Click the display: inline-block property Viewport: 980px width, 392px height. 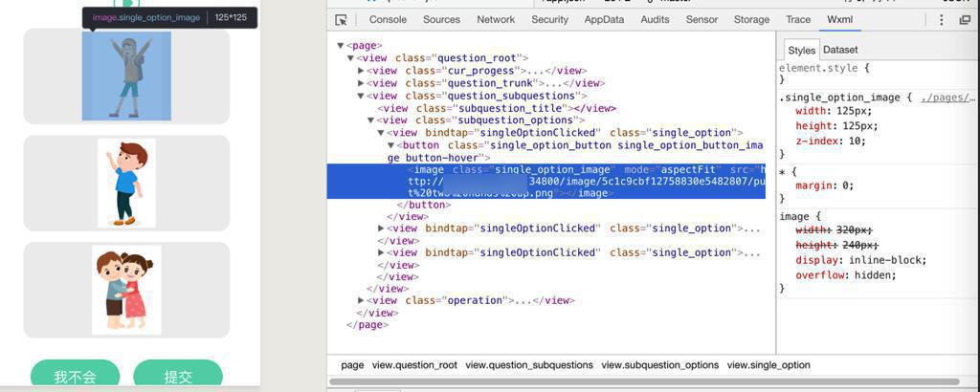coord(860,260)
